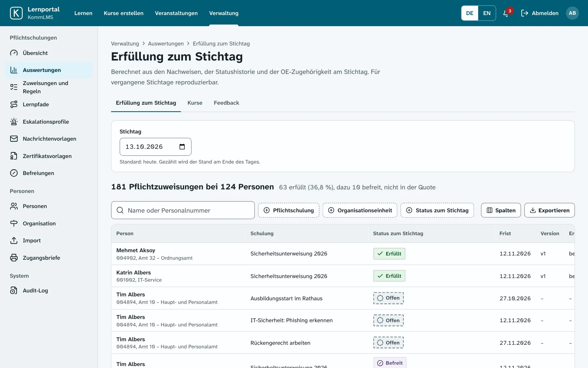Click the Eskalationsprofile siren icon
This screenshot has width=588, height=368.
click(x=14, y=122)
